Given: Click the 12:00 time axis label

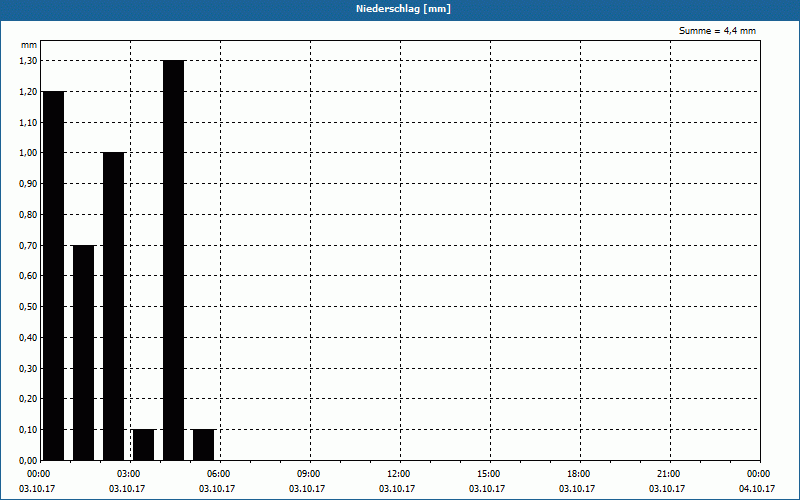Looking at the screenshot, I should [x=398, y=474].
